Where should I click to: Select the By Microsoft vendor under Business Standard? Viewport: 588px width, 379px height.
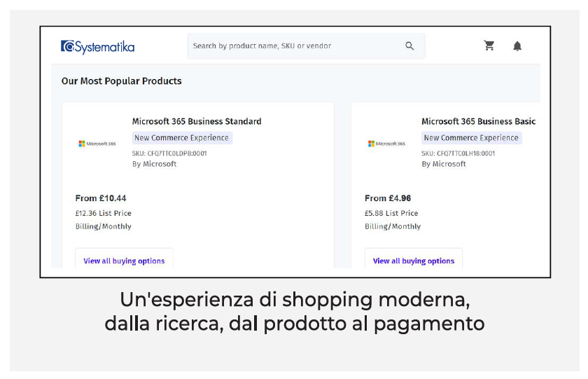154,164
